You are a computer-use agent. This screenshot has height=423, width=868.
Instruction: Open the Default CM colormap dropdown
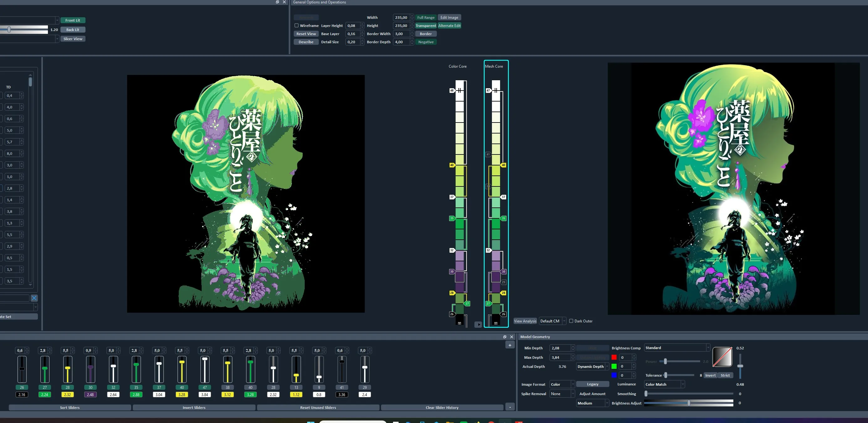pyautogui.click(x=552, y=321)
